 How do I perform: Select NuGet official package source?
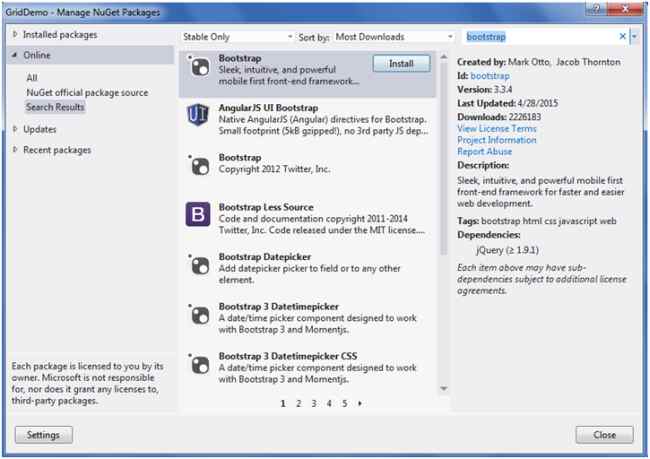[x=87, y=92]
